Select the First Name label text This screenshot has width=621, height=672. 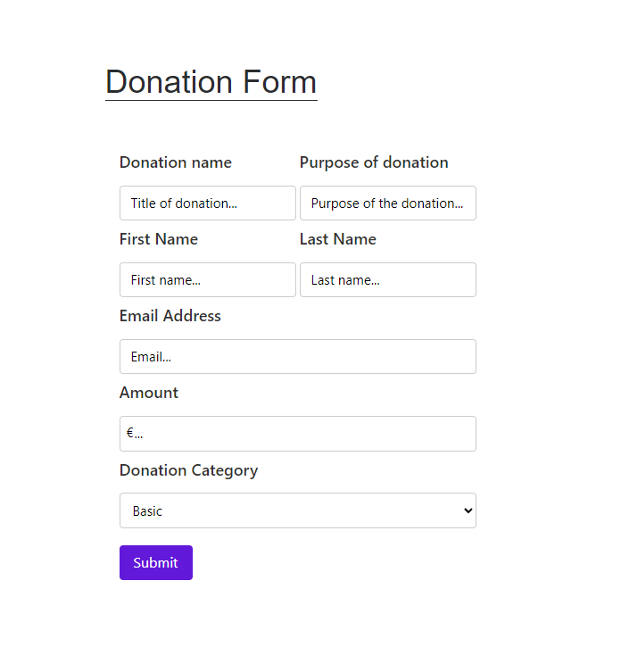[159, 239]
